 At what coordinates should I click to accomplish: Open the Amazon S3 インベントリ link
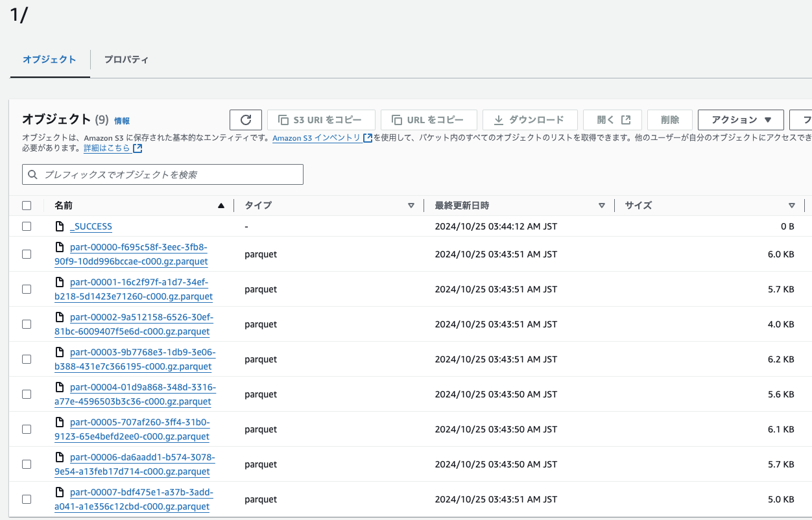(x=316, y=138)
